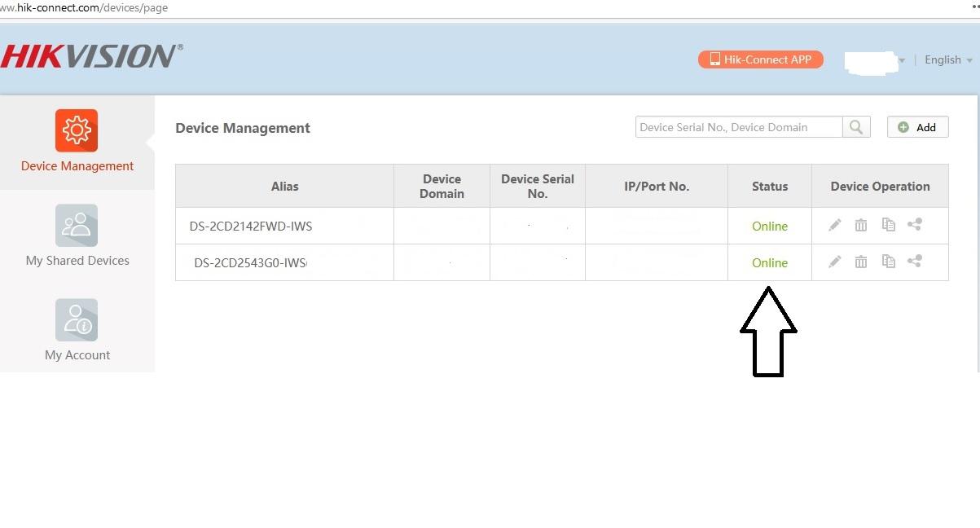
Task: Edit the DS-2CD2543G0-IWS device
Action: click(835, 262)
